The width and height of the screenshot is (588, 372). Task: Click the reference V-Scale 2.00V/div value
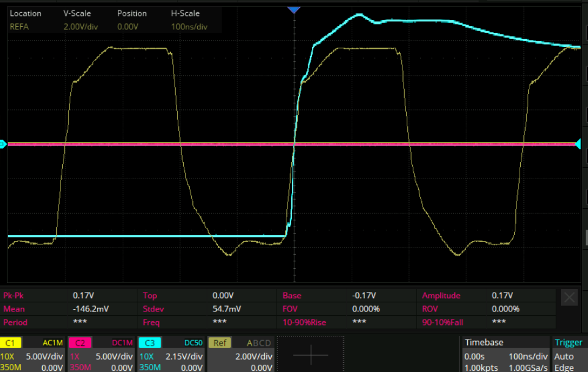click(80, 26)
